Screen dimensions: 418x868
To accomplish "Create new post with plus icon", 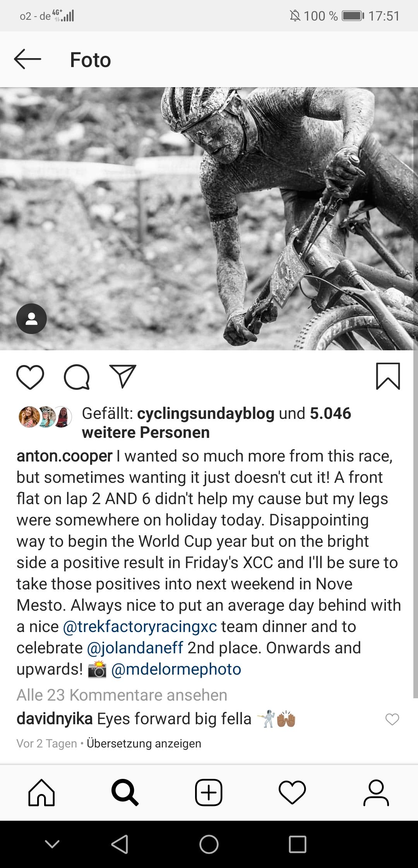I will coord(209,793).
